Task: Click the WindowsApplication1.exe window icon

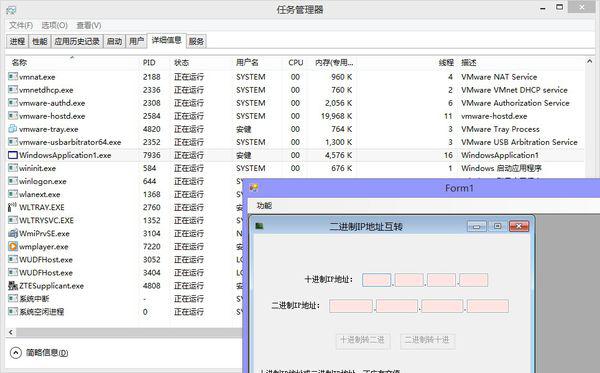Action: pos(13,155)
